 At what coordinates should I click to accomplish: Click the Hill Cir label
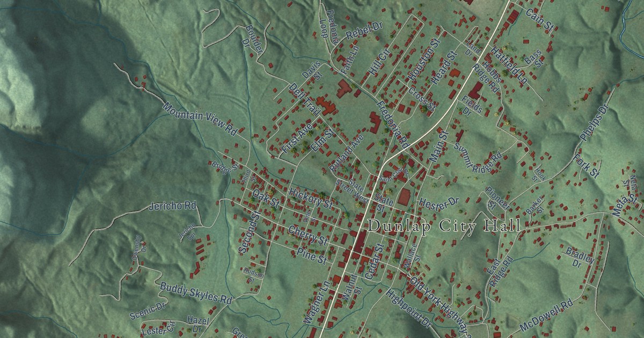[378, 62]
